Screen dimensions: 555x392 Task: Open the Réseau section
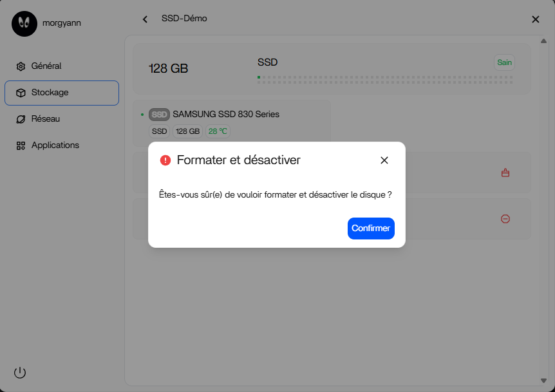[x=46, y=119]
